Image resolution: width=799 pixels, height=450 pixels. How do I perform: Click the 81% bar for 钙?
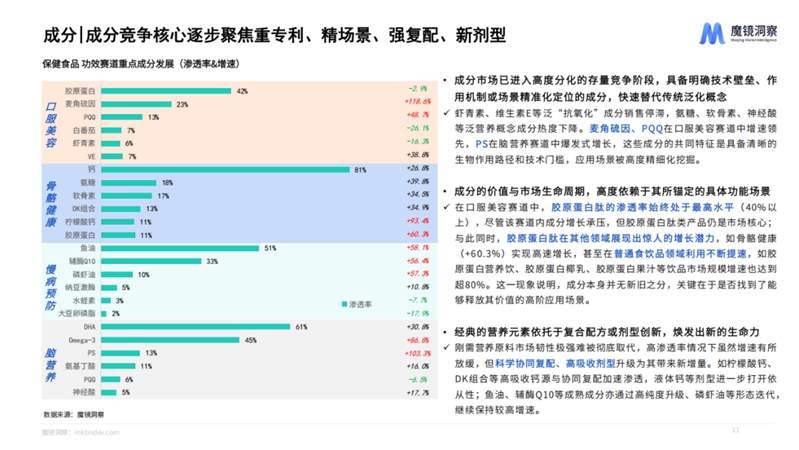pyautogui.click(x=225, y=169)
